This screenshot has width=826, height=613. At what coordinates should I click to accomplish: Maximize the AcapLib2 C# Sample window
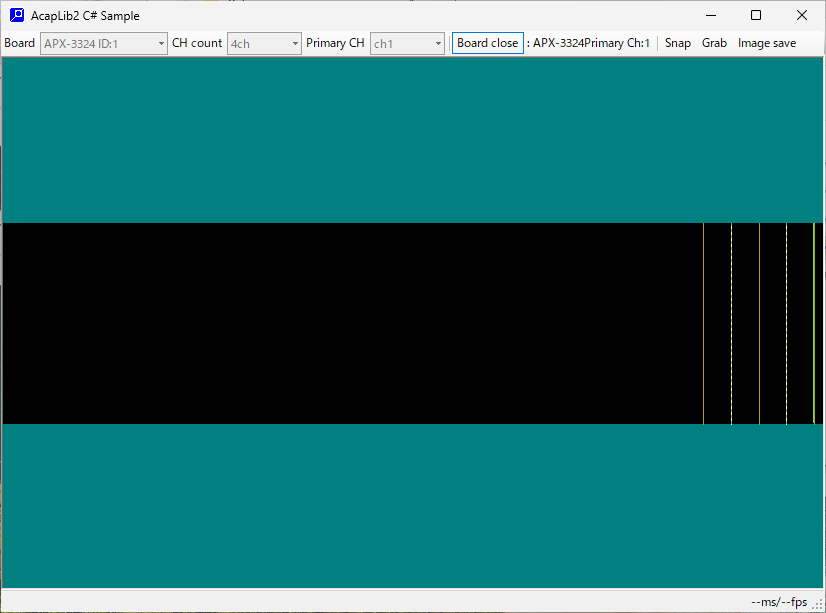pyautogui.click(x=756, y=15)
